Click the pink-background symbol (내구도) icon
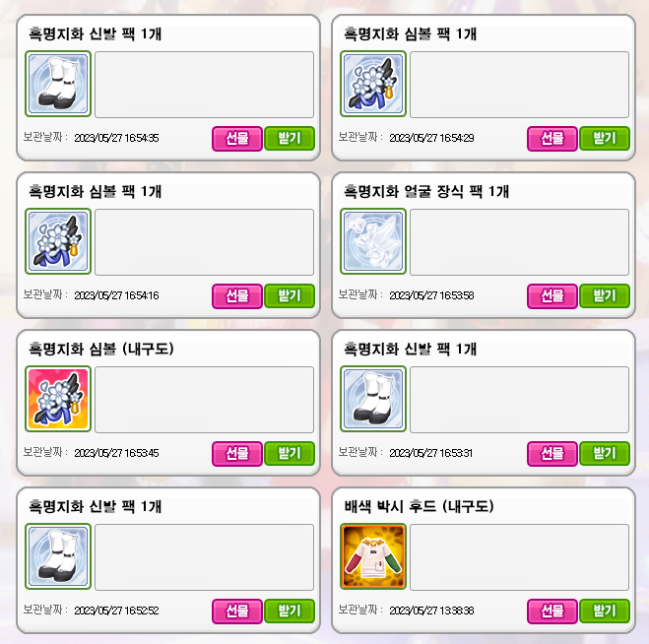Screen dimensions: 649x644 pos(58,399)
